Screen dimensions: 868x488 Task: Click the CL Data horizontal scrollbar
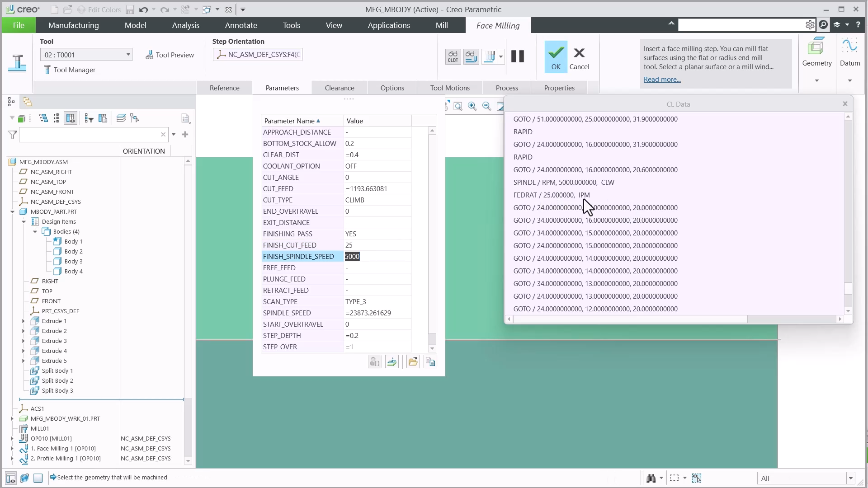(630, 319)
